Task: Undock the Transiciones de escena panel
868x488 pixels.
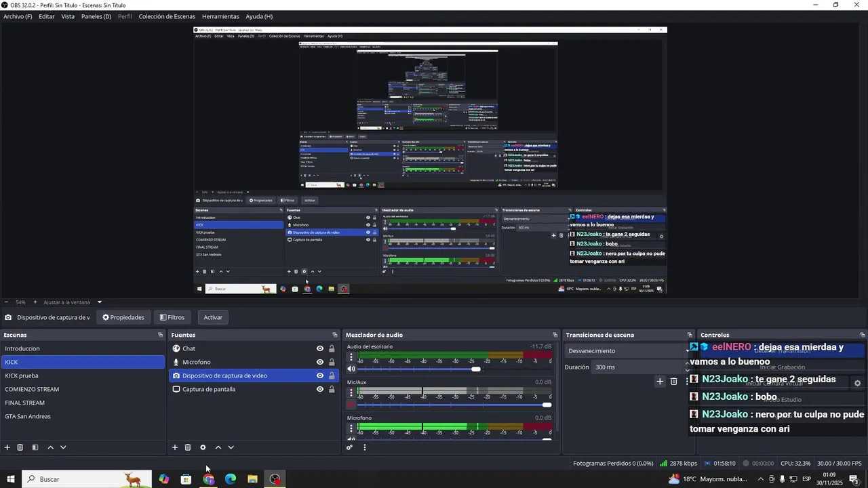Action: tap(690, 335)
